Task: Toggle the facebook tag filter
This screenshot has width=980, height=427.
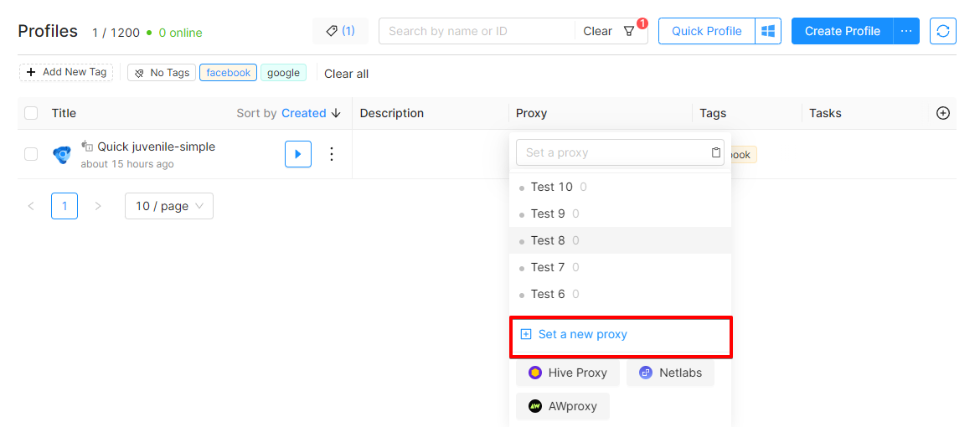Action: pos(228,73)
